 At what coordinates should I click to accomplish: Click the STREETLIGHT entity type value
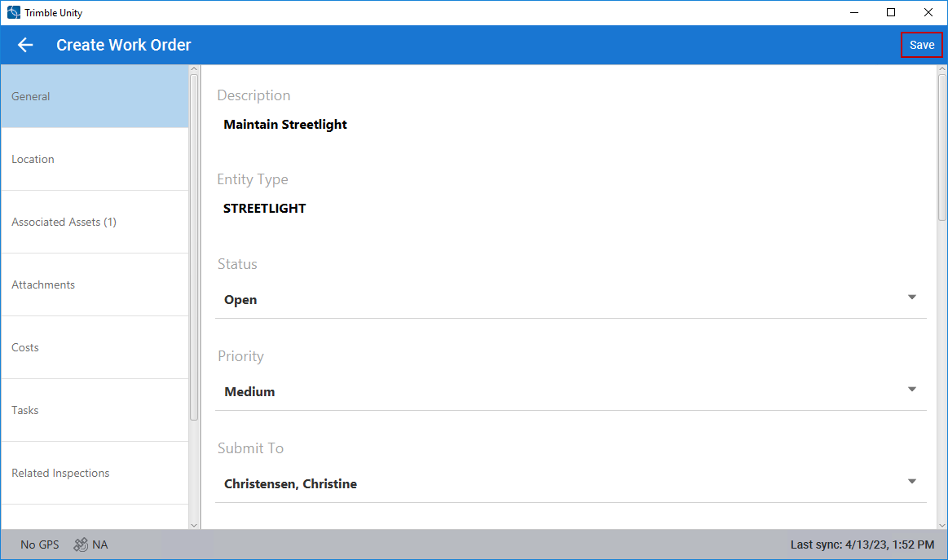(x=265, y=209)
